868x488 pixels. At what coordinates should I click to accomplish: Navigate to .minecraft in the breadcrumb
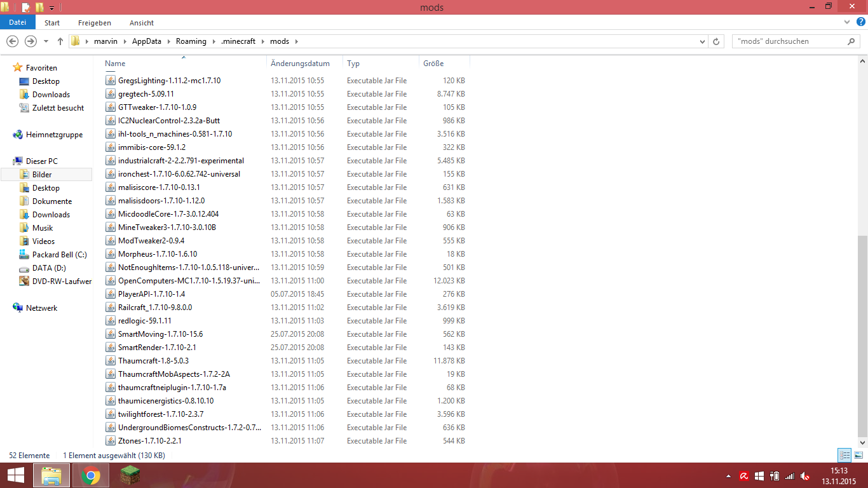click(x=238, y=41)
